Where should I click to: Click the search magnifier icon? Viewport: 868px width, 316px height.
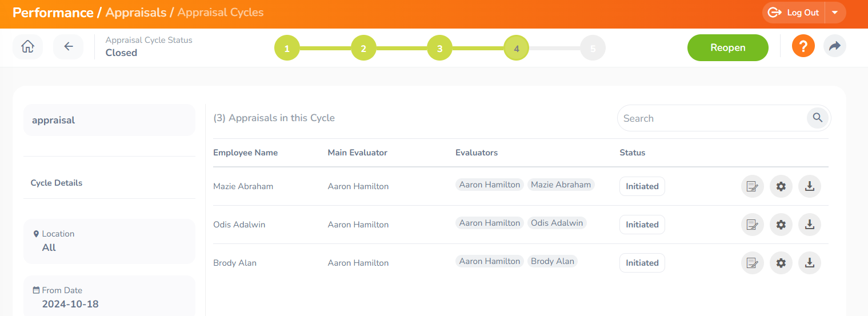click(x=818, y=118)
